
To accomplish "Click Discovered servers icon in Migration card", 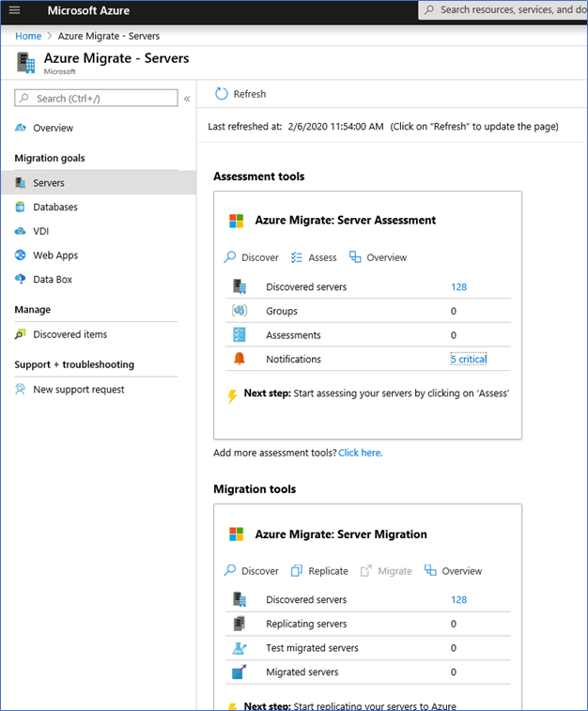I will coord(240,599).
